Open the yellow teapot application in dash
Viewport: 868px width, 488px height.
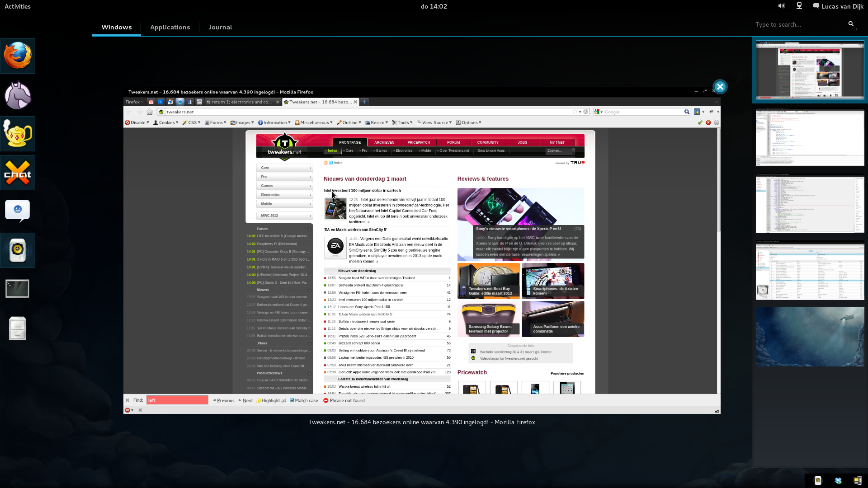point(18,134)
